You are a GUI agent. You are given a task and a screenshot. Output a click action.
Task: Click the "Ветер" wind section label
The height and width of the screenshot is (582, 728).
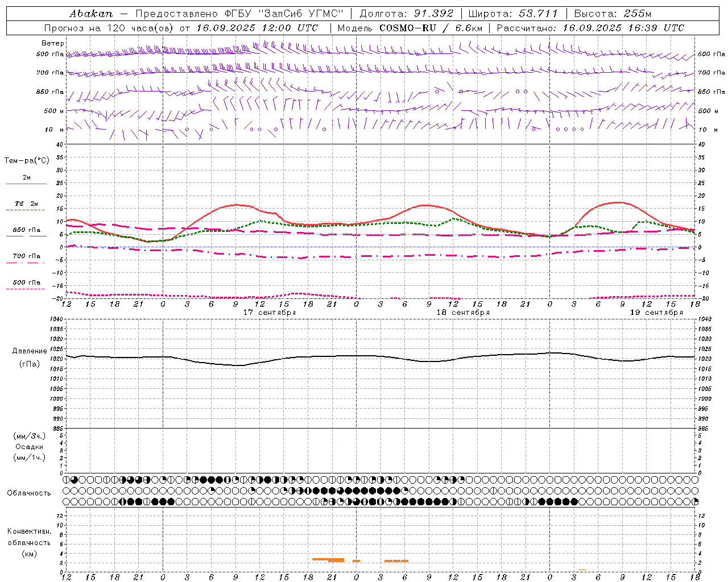coord(52,43)
